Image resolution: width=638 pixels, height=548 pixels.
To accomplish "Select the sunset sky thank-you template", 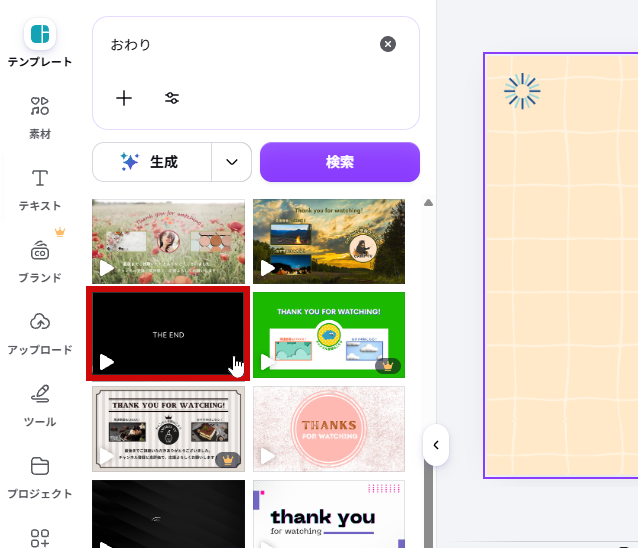I will [x=329, y=241].
